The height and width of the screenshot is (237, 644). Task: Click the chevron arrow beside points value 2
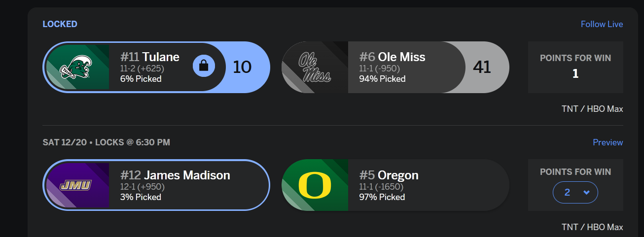[586, 193]
